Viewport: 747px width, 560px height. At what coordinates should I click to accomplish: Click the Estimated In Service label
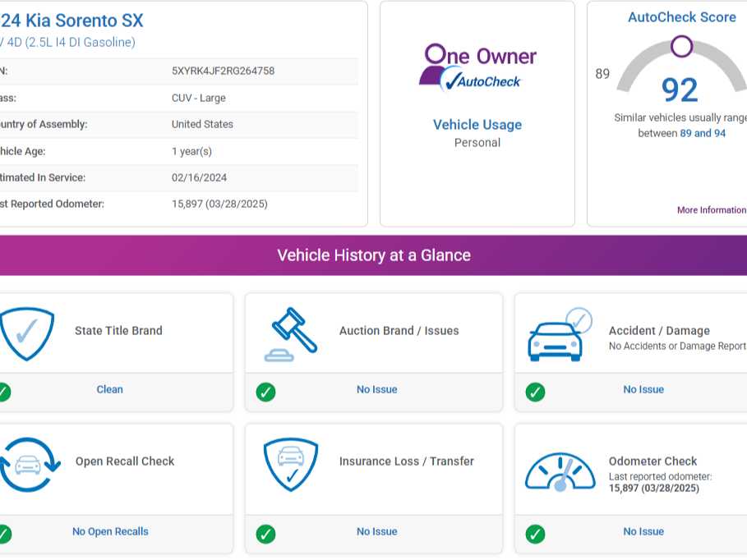click(43, 177)
